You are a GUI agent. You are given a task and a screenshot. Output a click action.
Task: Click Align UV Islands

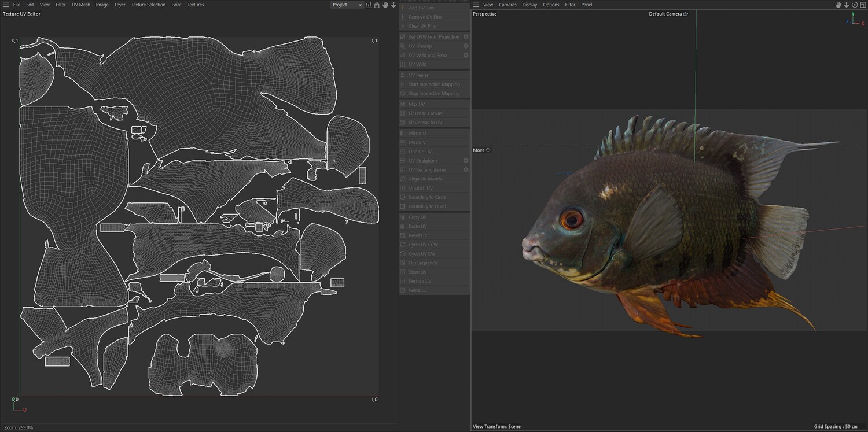point(434,179)
